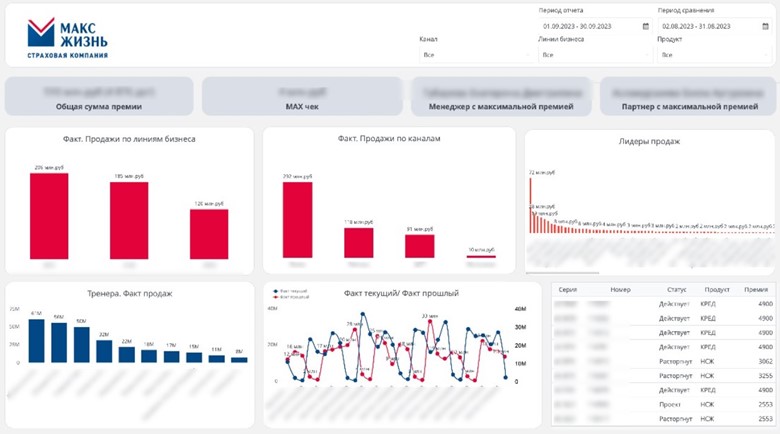
Task: Click the tallest bar in sales by channels
Action: pyautogui.click(x=297, y=219)
